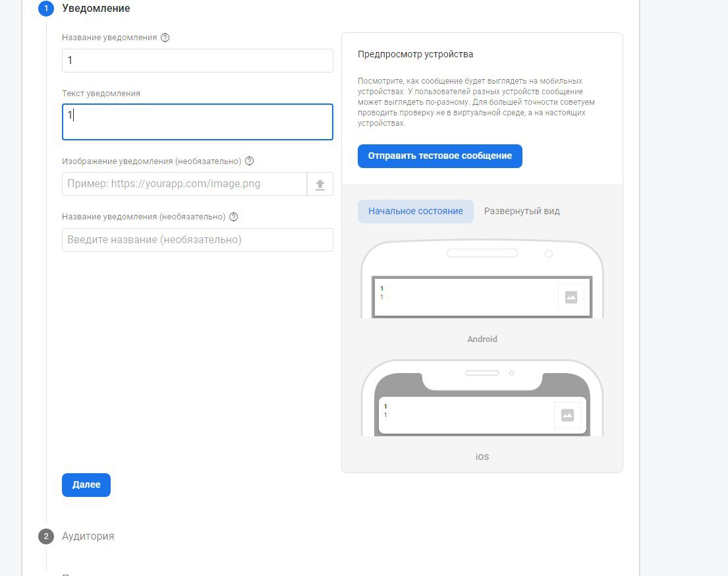Click the Предпросмотр устройства heading

pos(415,54)
